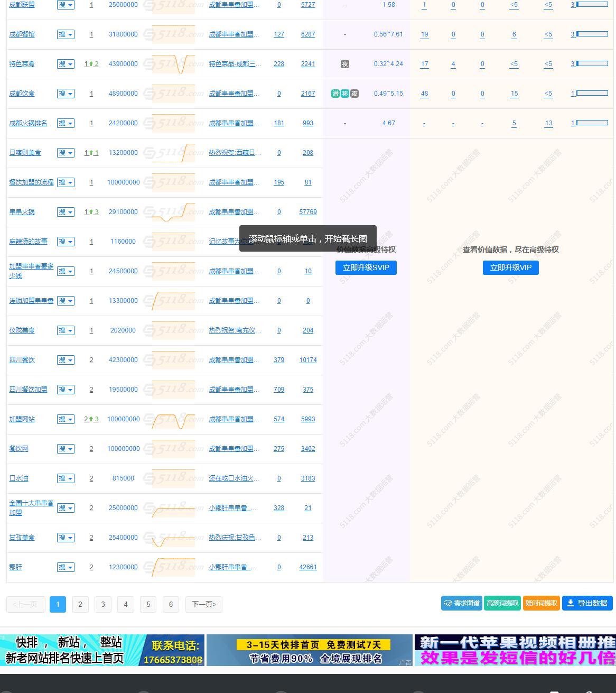Click the 高频词提取 button
The width and height of the screenshot is (616, 693).
(502, 603)
